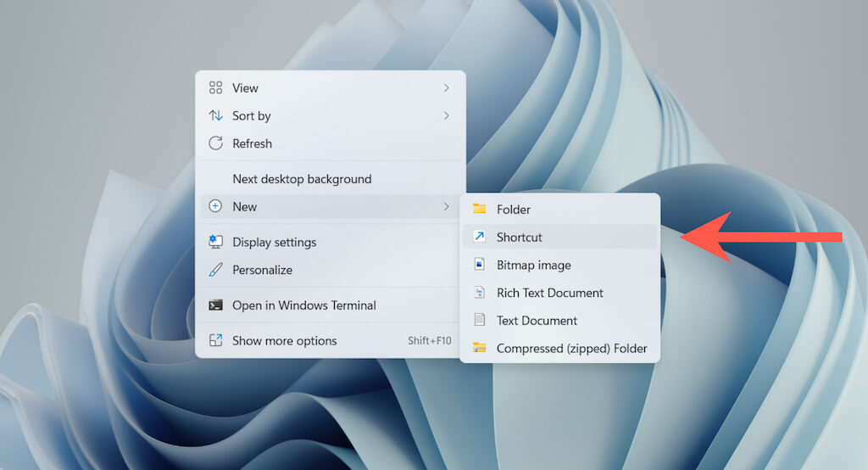The width and height of the screenshot is (868, 470).
Task: Click the Shift+F10 shortcut hint
Action: 430,340
